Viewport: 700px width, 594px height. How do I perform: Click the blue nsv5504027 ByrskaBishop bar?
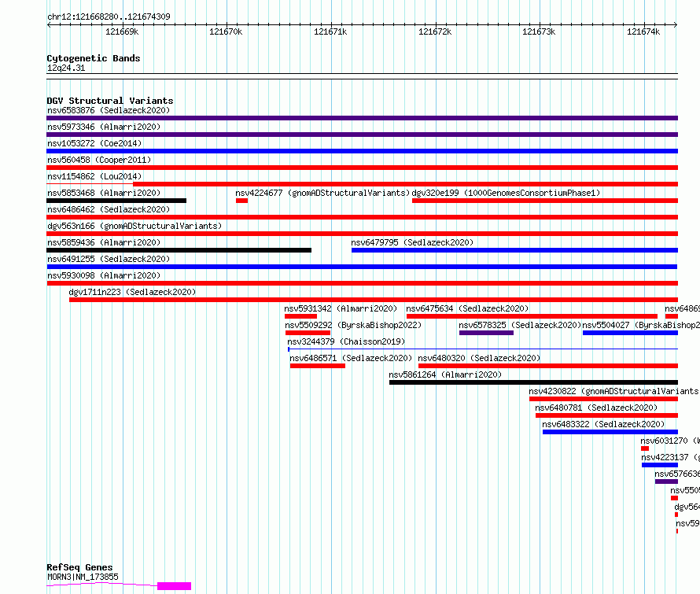(630, 333)
